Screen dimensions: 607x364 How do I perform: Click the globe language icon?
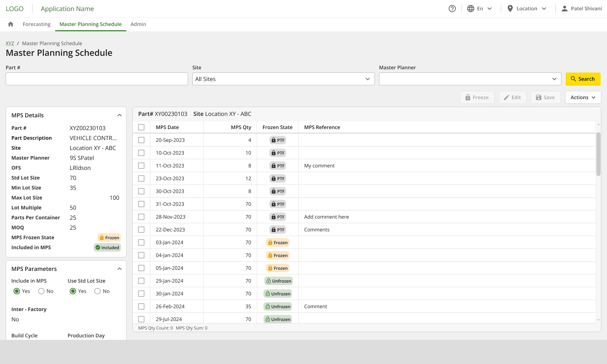click(471, 9)
